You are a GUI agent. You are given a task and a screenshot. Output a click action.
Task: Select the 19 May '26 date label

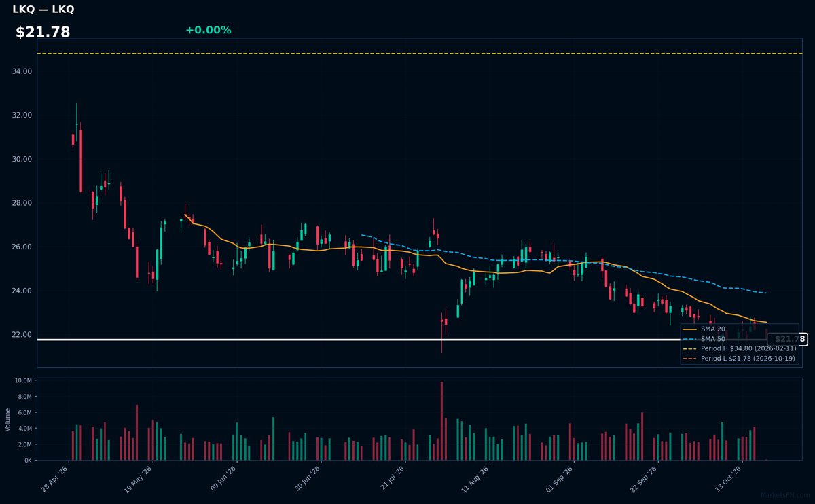coord(139,479)
